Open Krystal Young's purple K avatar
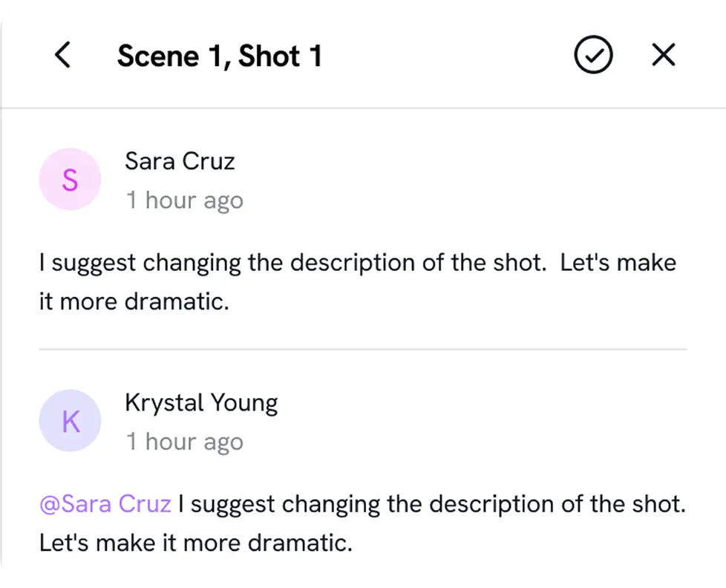This screenshot has width=726, height=588. (x=70, y=420)
